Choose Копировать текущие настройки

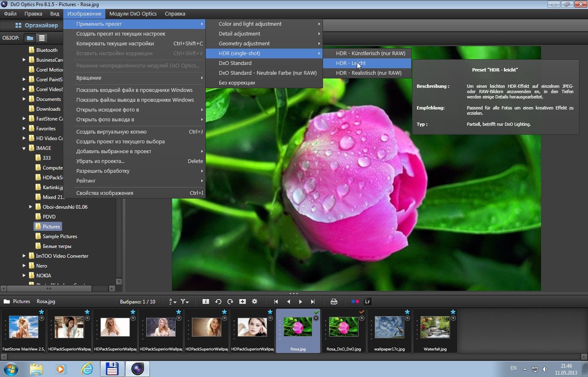point(134,44)
